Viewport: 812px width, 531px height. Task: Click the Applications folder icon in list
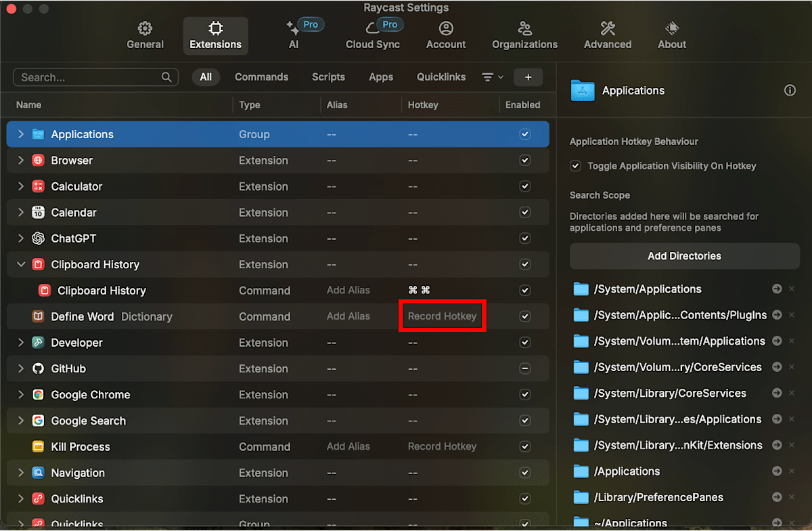tap(38, 134)
